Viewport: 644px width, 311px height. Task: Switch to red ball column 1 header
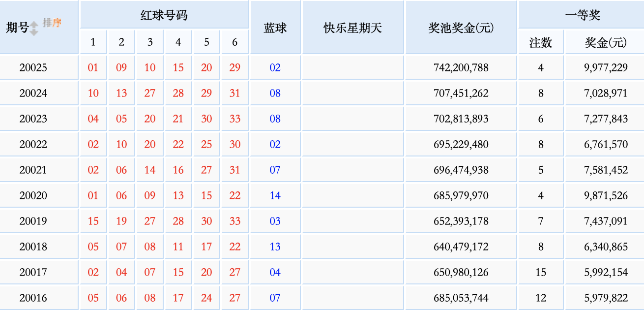92,42
